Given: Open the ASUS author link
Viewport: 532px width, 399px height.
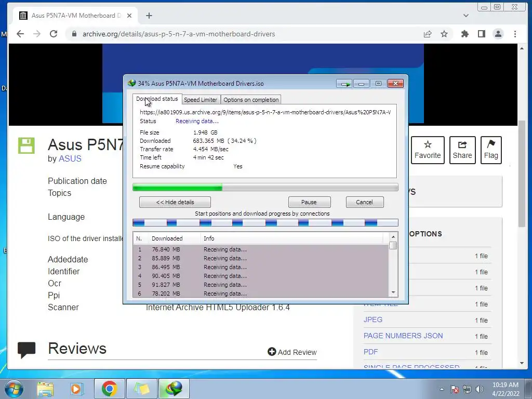Looking at the screenshot, I should point(70,159).
